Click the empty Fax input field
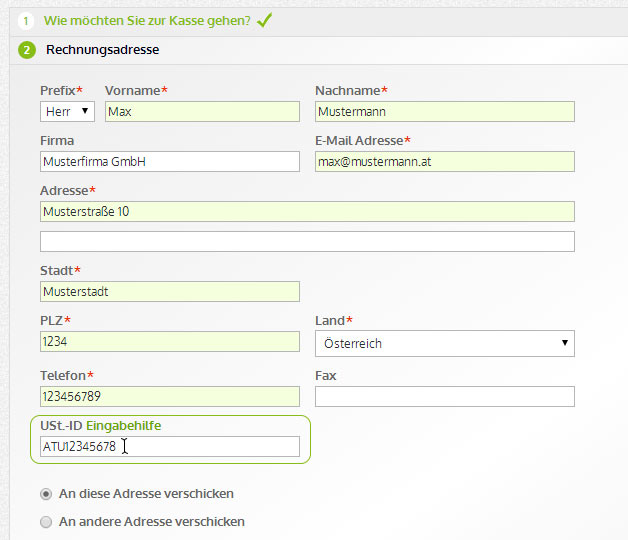628x540 pixels. 444,397
